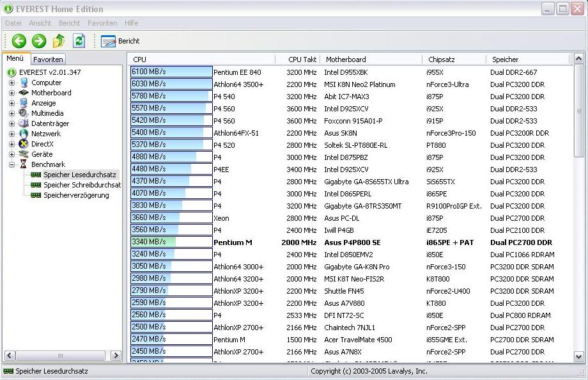
Task: Click the Benchmark hourglass icon
Action: [x=24, y=164]
